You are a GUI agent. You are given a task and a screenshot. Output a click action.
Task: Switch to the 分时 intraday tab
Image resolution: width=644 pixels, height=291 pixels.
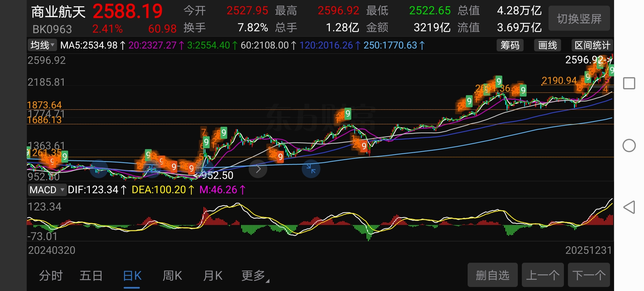51,276
